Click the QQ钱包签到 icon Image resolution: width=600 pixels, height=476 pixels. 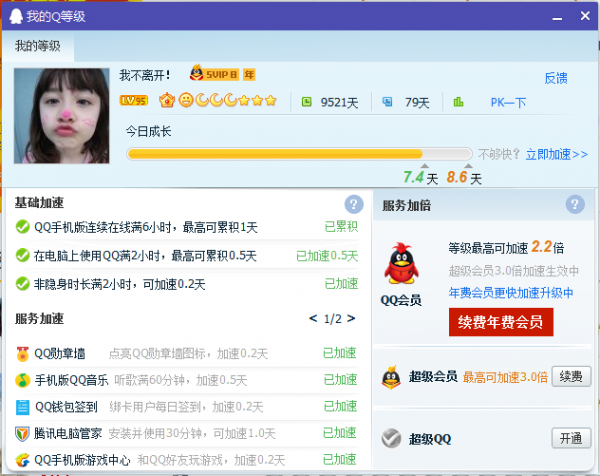pos(23,407)
